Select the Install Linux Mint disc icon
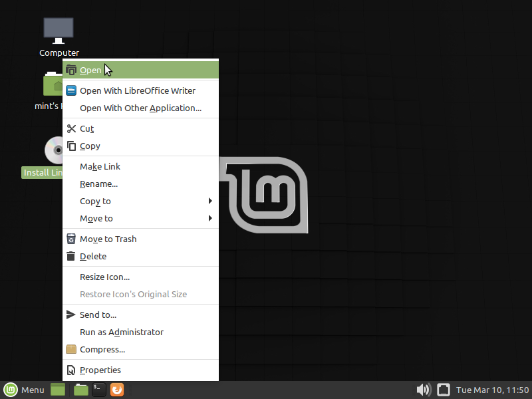Viewport: 532px width, 399px height. [x=54, y=150]
